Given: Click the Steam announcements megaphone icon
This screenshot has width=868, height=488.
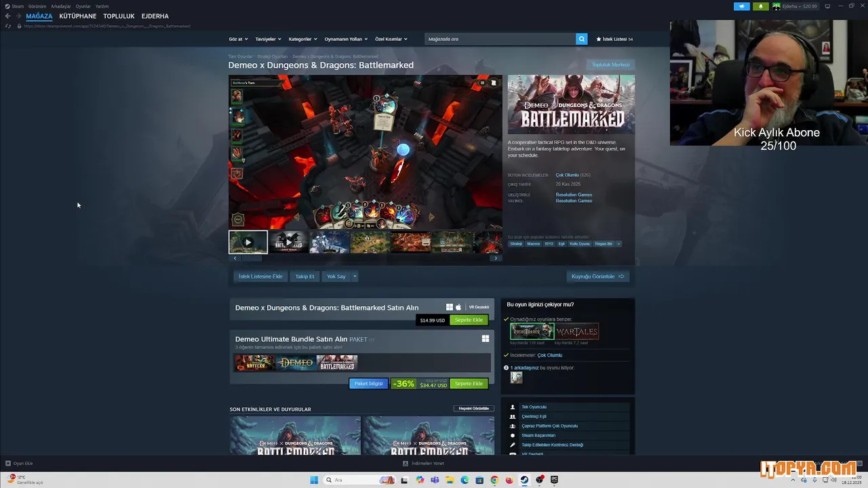Looking at the screenshot, I should click(741, 6).
